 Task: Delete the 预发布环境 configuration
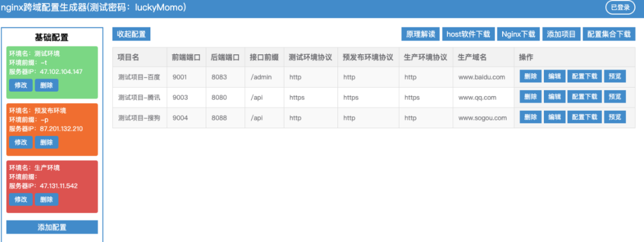click(x=47, y=142)
